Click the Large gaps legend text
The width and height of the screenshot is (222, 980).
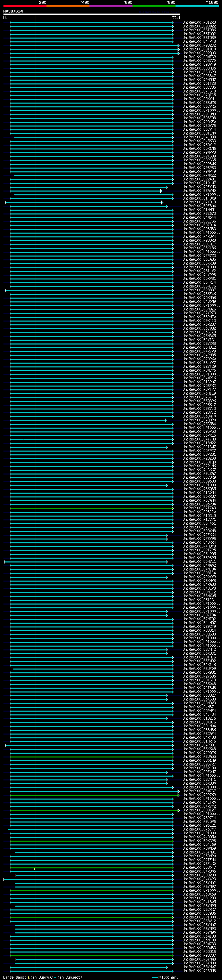43,977
